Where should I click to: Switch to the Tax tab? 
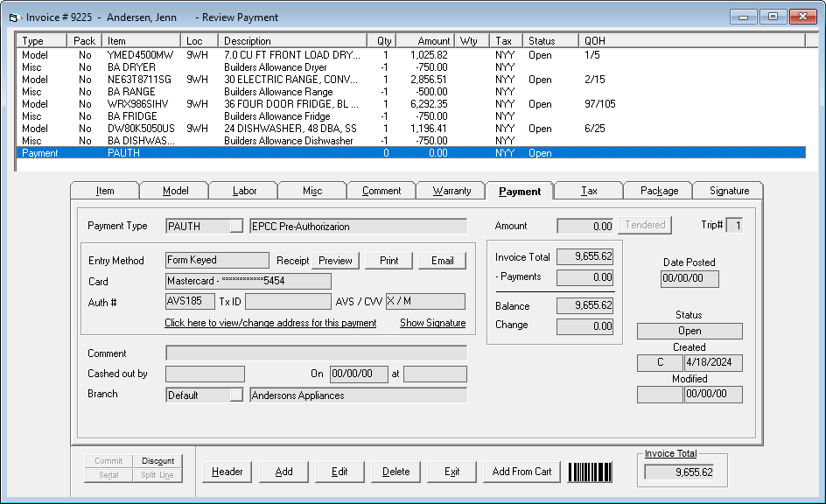589,191
